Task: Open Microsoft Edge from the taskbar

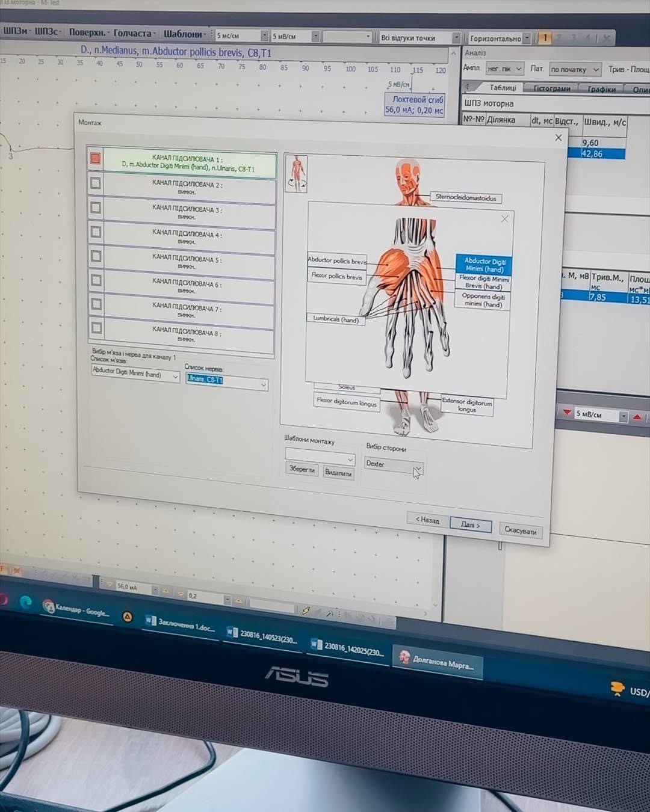Action: point(25,603)
